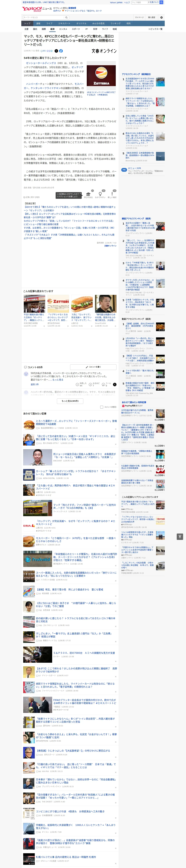Click first commenter's avatar icon

coord(26,374)
